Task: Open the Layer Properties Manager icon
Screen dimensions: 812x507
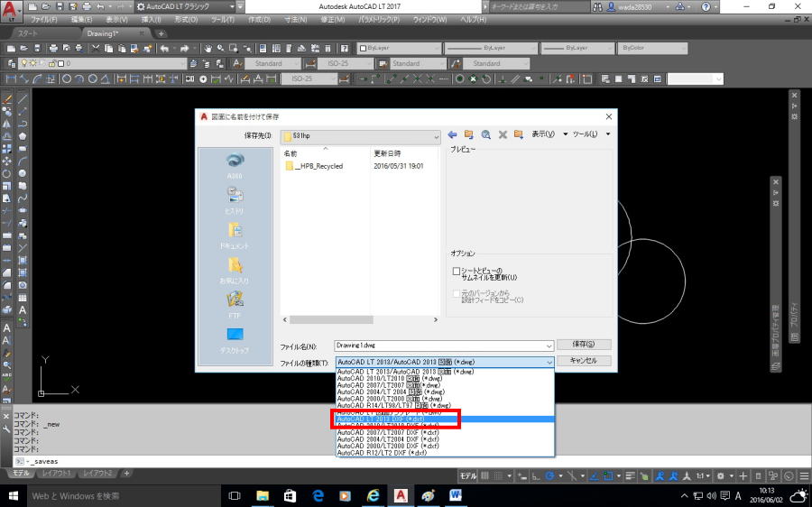Action: click(x=12, y=63)
